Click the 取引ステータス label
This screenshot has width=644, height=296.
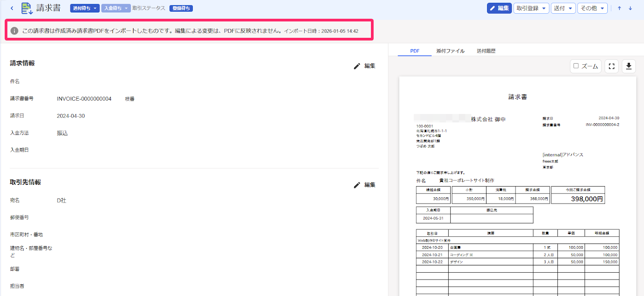149,8
